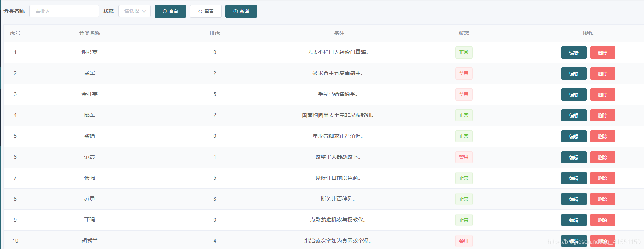
Task: Click the 备注 column header
Action: tap(339, 33)
